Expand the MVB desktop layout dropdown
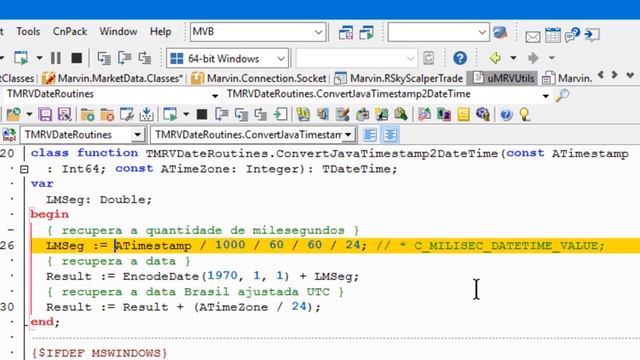 click(318, 32)
